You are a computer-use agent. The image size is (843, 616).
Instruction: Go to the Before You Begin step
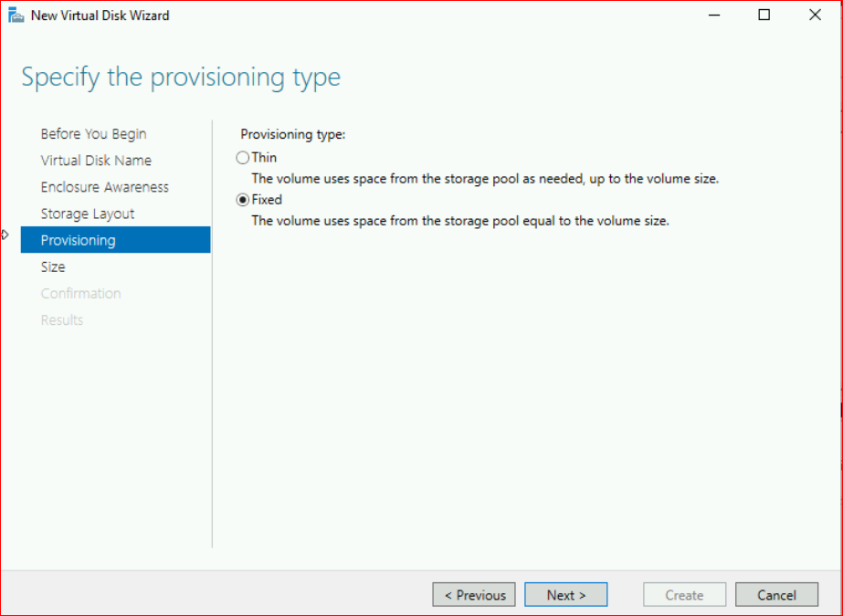(x=93, y=134)
